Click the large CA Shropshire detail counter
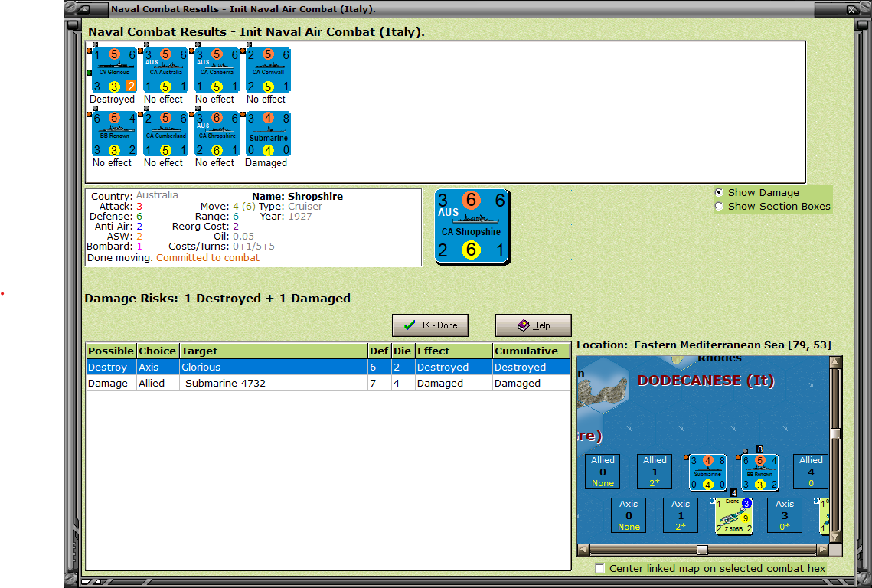The width and height of the screenshot is (872, 588). (x=472, y=227)
